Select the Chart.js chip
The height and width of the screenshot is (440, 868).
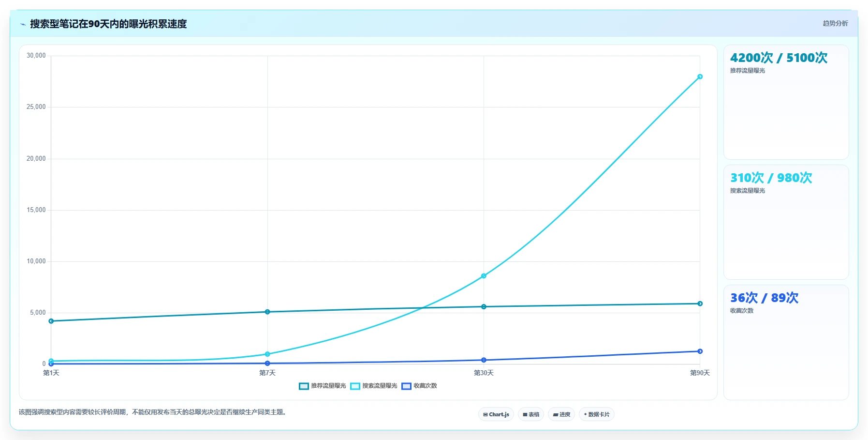click(x=496, y=414)
